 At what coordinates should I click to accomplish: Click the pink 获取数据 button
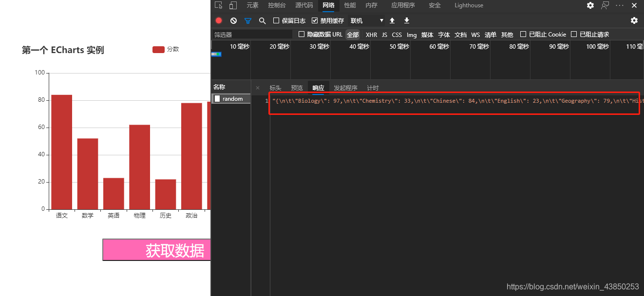click(x=156, y=250)
